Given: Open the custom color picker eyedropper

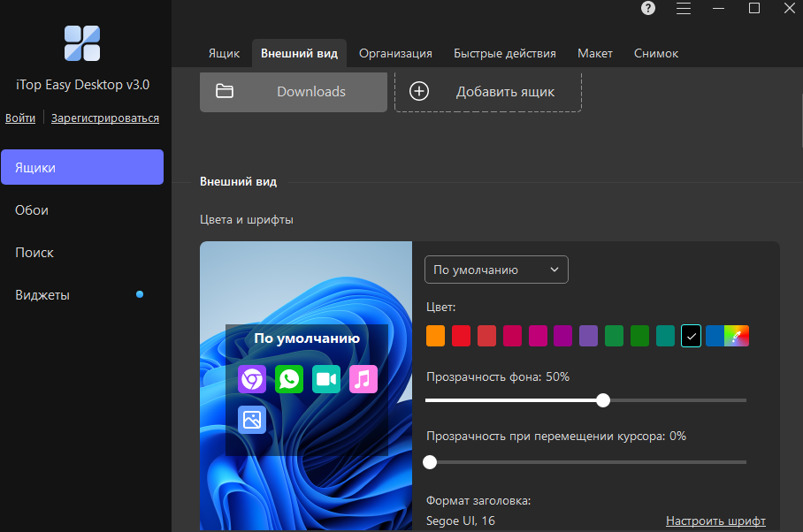Looking at the screenshot, I should coord(737,336).
